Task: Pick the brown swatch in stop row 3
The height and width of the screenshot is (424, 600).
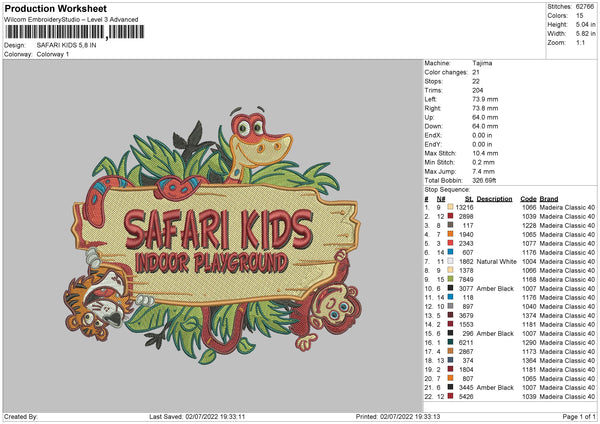Action: click(450, 225)
